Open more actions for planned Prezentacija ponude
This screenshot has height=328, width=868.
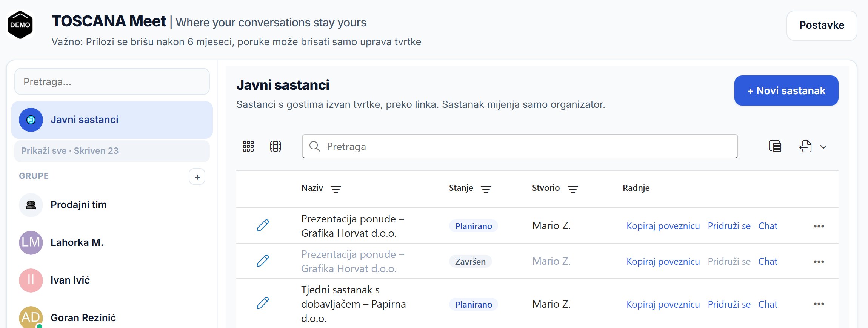[819, 226]
